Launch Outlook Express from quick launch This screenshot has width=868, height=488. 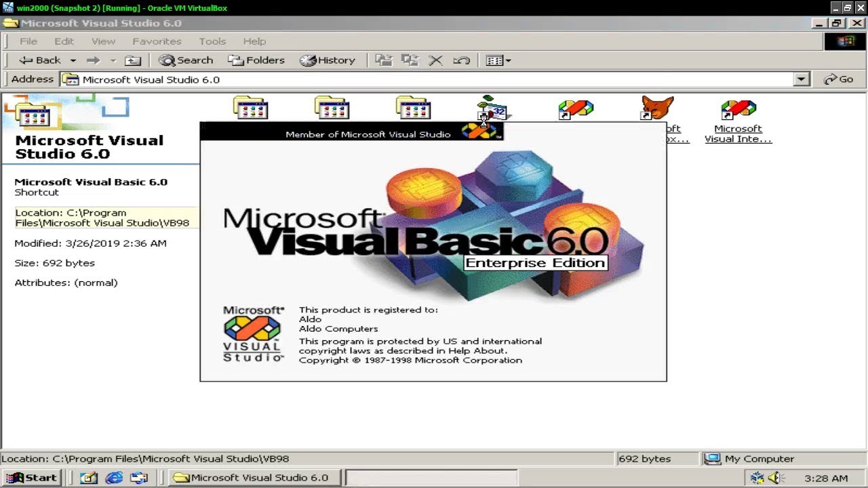139,478
